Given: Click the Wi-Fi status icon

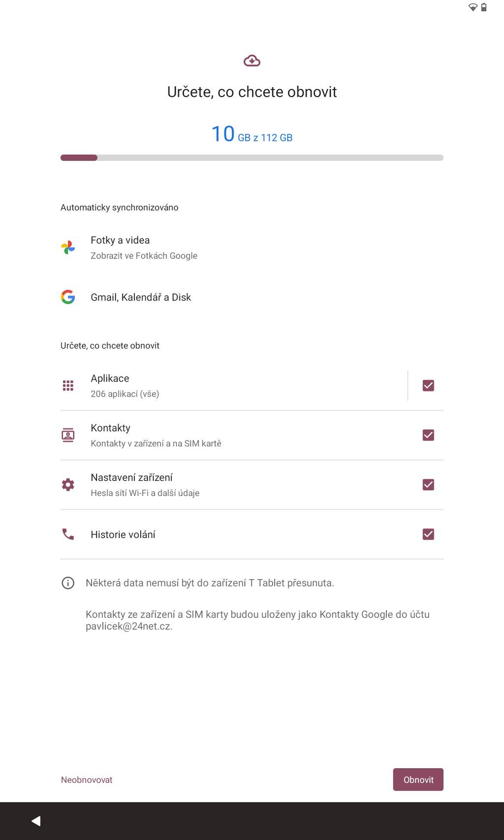Looking at the screenshot, I should pos(474,7).
